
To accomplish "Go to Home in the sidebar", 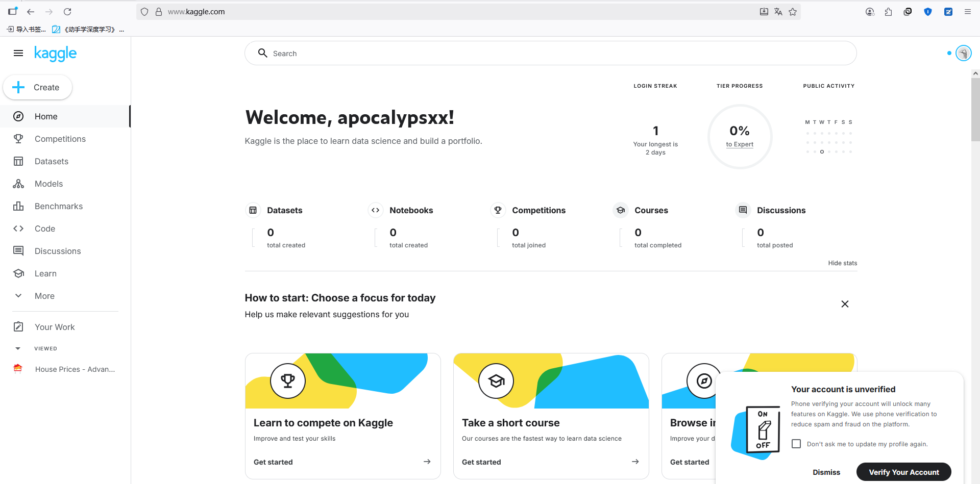I will tap(65, 116).
